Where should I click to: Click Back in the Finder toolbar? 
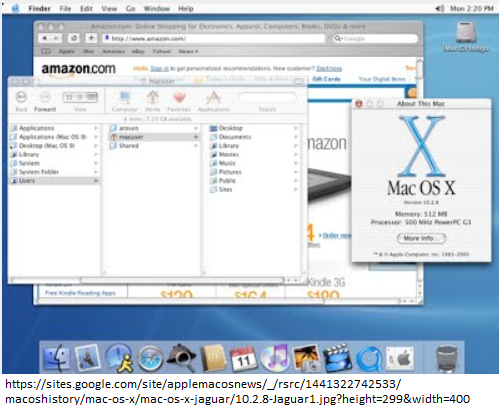(21, 97)
